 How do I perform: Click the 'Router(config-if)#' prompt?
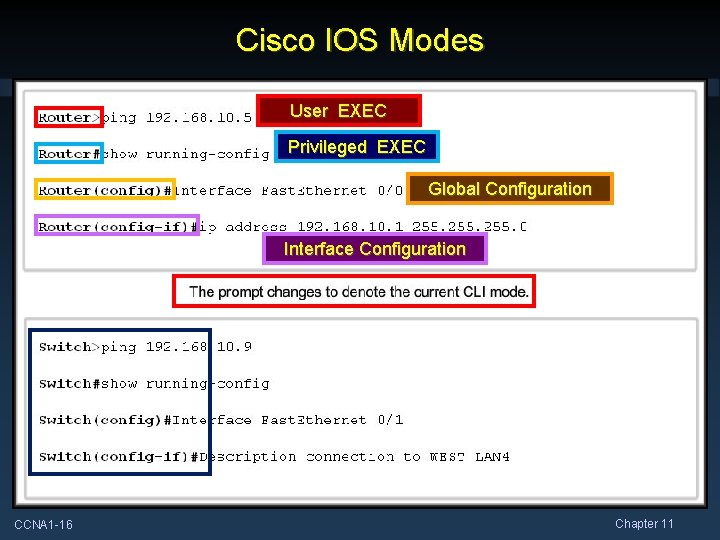tap(117, 226)
